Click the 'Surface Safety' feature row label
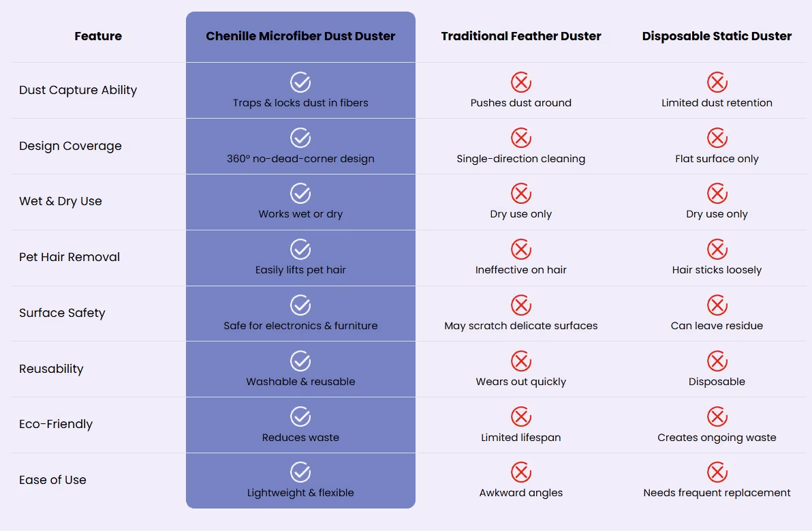The height and width of the screenshot is (531, 812). coord(62,313)
